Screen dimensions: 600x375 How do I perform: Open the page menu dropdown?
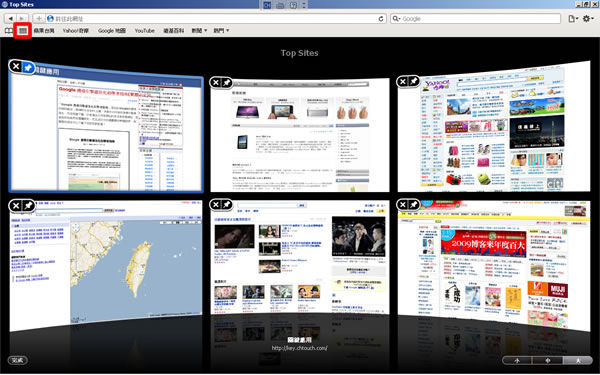pos(573,18)
